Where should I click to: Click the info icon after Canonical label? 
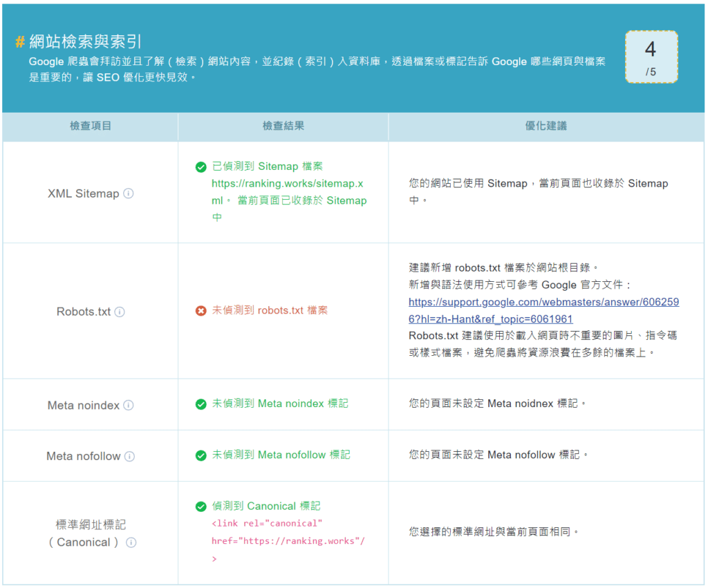[131, 542]
